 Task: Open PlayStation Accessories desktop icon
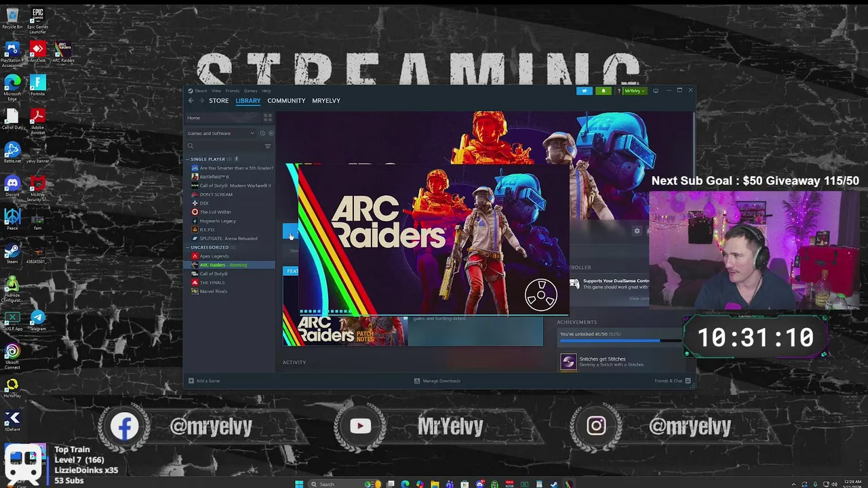pyautogui.click(x=12, y=54)
